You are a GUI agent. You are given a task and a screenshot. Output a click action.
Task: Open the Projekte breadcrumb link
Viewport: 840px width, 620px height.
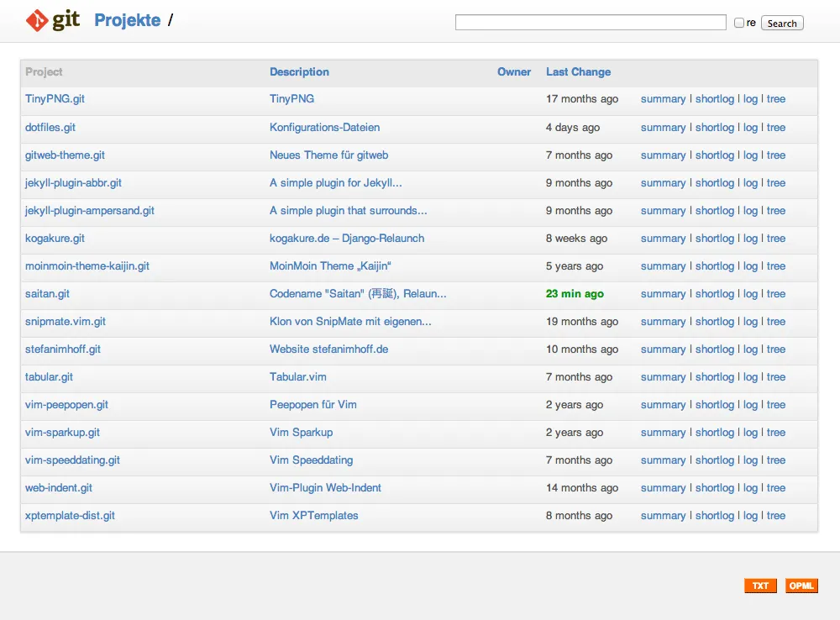(x=127, y=19)
